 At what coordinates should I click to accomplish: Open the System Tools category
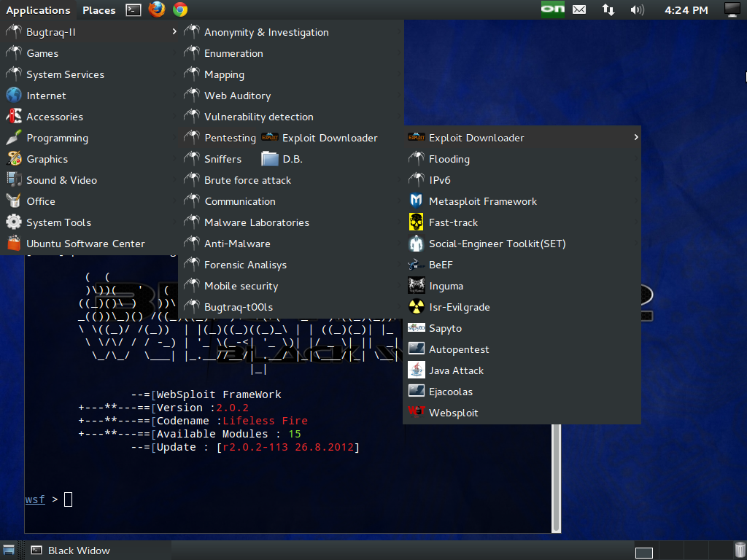point(89,222)
